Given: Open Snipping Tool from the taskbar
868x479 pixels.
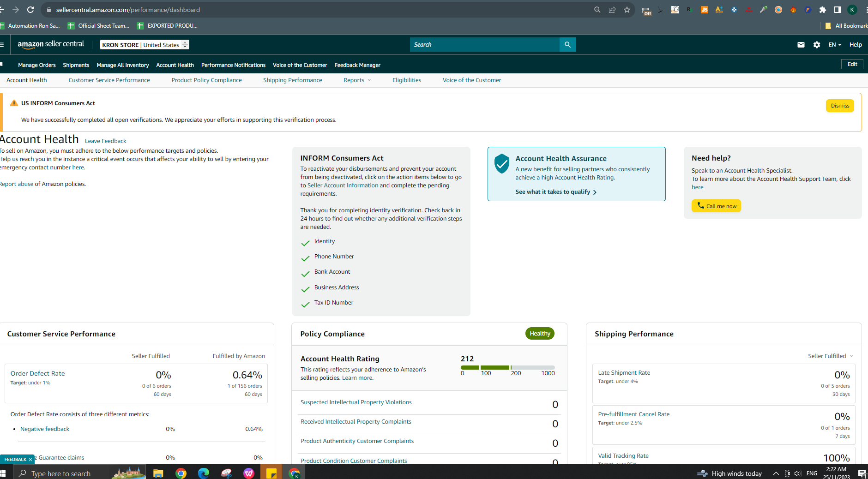Looking at the screenshot, I should pyautogui.click(x=226, y=473).
